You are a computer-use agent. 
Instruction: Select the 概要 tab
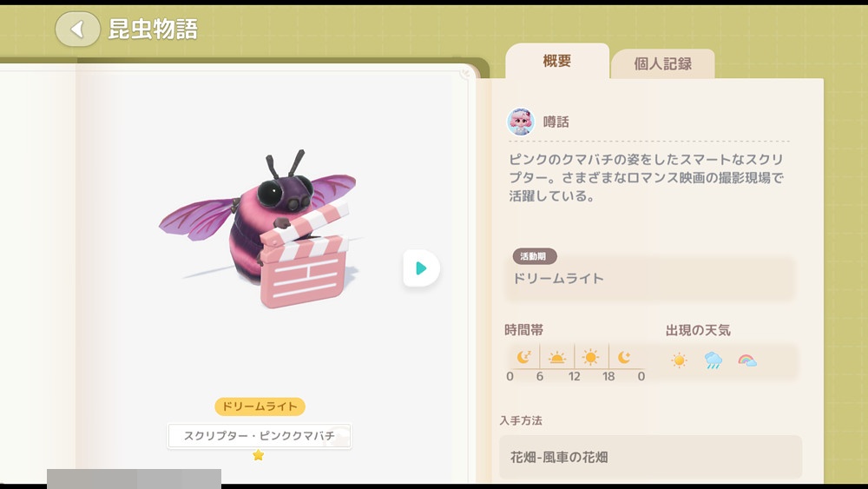click(557, 61)
